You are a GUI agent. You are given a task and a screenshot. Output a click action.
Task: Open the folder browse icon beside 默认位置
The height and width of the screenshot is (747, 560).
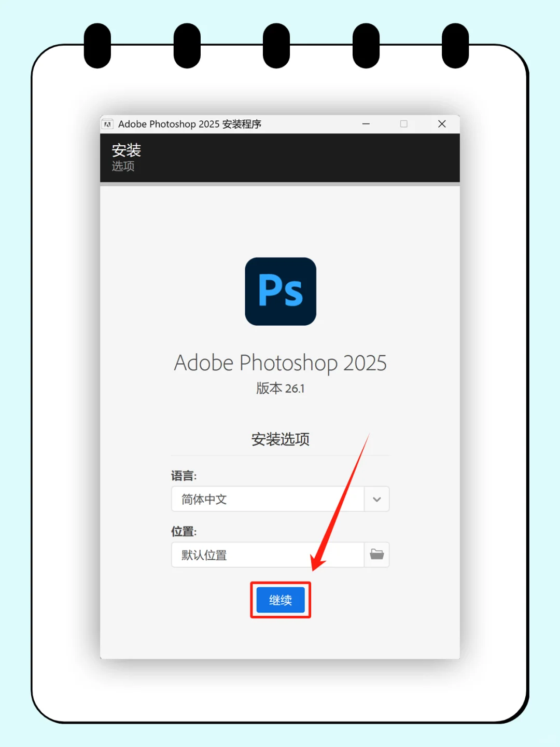[x=377, y=555]
